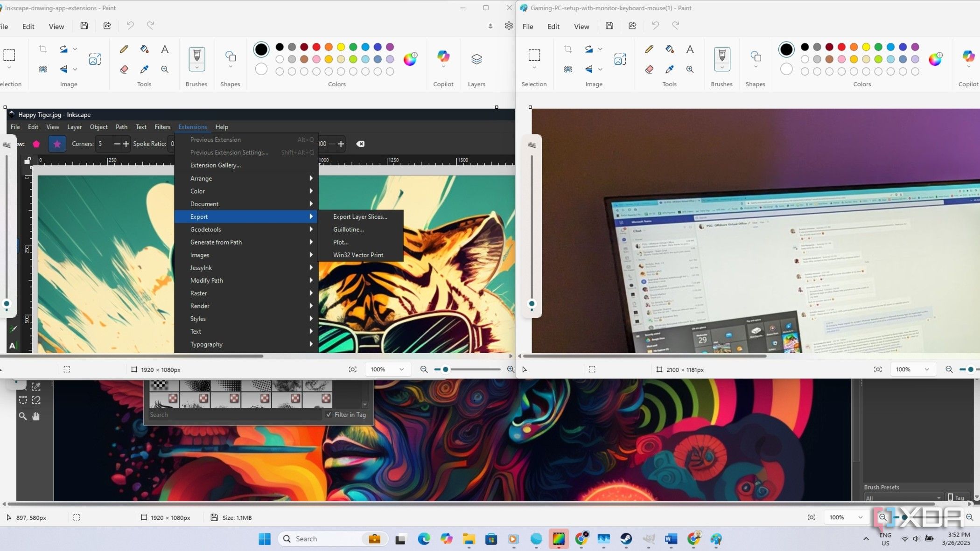Pick green color swatch in right Paint window
This screenshot has height=551, width=980.
point(878,47)
